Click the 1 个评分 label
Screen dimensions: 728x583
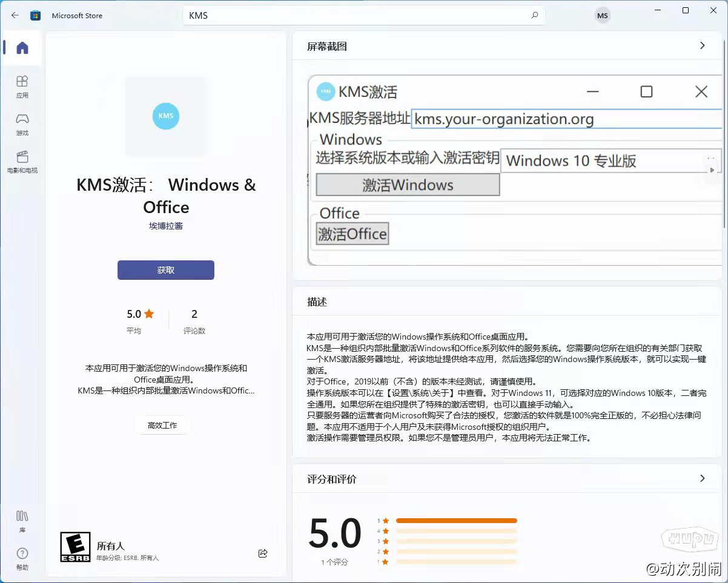coord(335,562)
